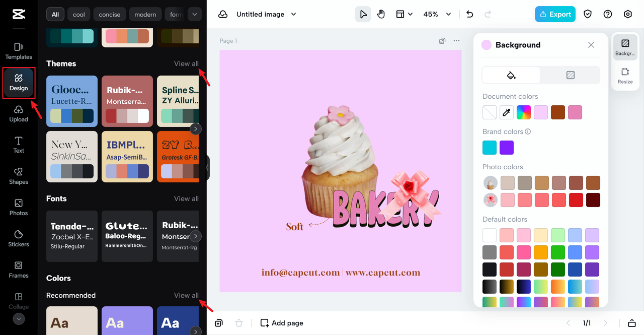Click the duplicate page icon above canvas

(x=442, y=41)
